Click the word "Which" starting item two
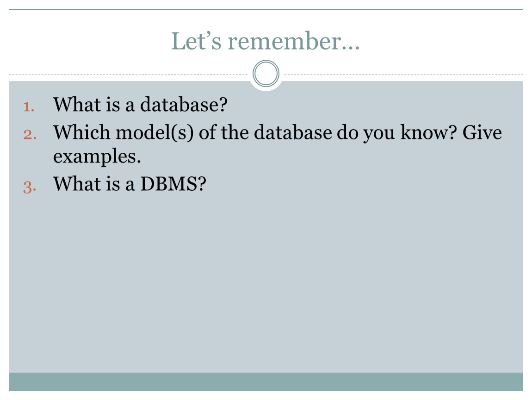This screenshot has height=400, width=532. (x=81, y=132)
